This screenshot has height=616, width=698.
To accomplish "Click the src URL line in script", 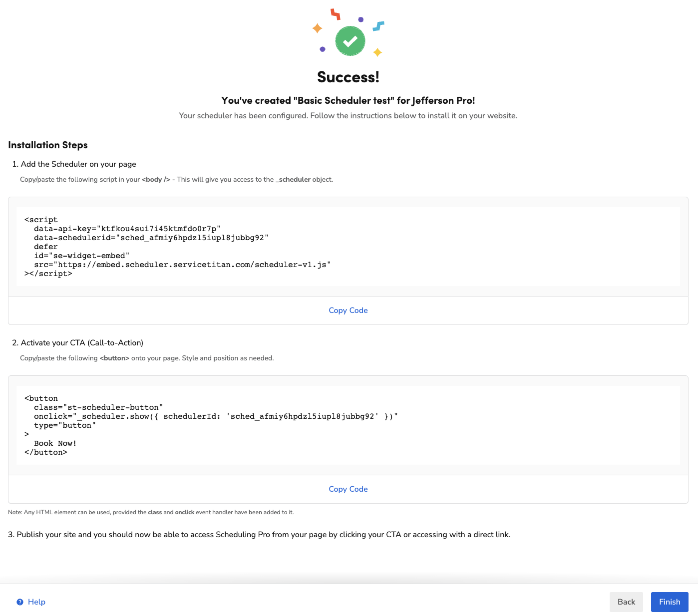I will [x=182, y=264].
